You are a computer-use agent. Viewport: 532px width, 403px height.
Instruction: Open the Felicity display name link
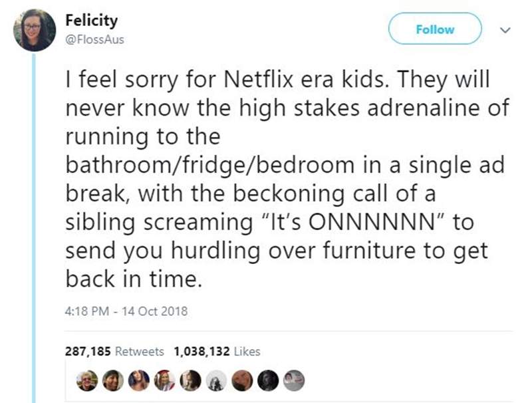click(92, 21)
